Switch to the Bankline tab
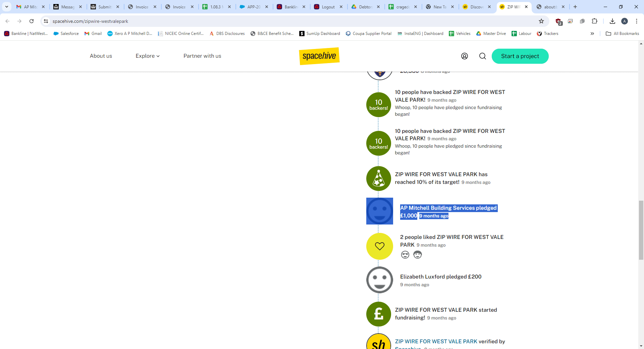The image size is (644, 349). click(291, 7)
